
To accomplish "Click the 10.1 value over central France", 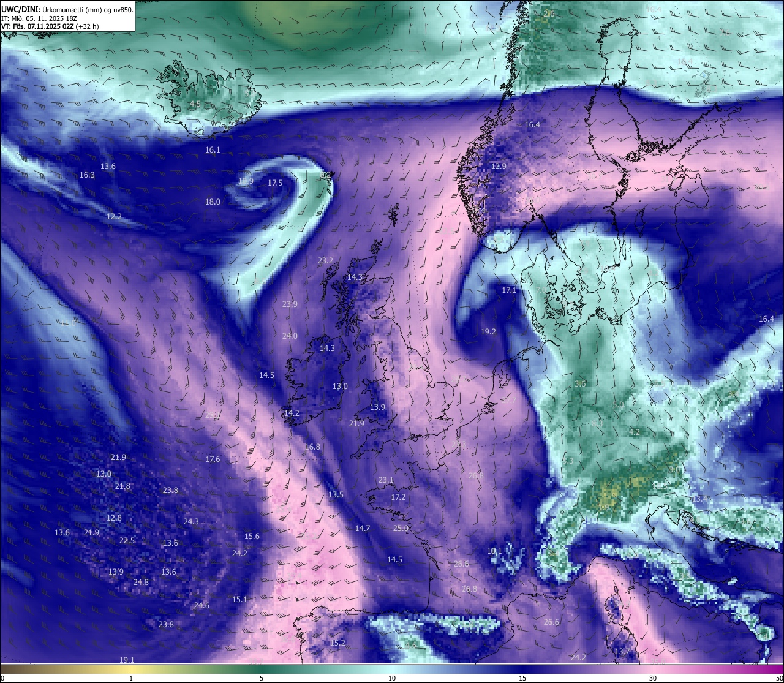I will click(x=494, y=551).
